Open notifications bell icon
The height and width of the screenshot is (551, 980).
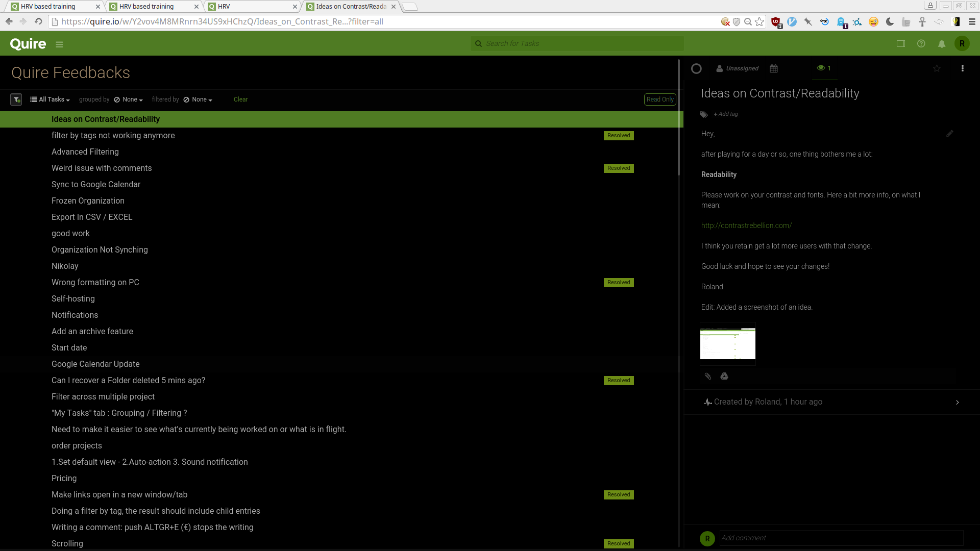[x=942, y=44]
